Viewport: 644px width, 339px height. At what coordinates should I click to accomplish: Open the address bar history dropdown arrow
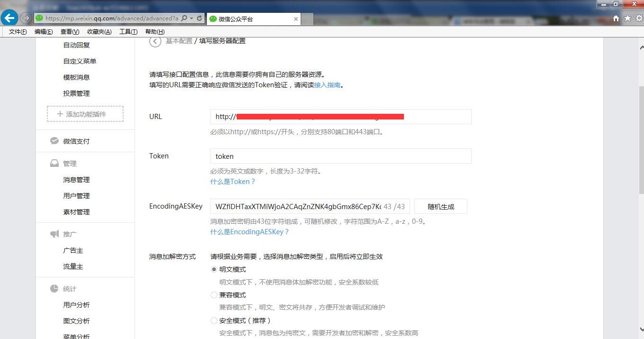[191, 18]
